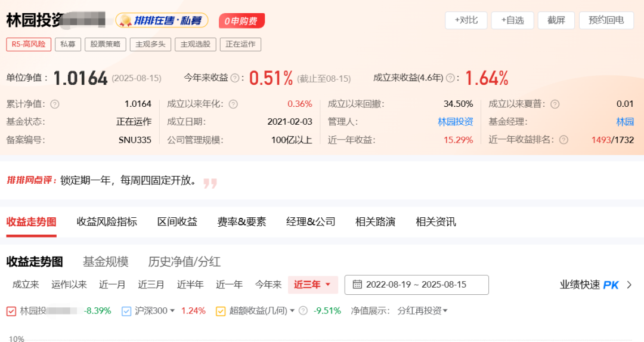Screen dimensions: 644x342
Task: Toggle the 超额收益(几何) checkbox
Action: (x=221, y=311)
